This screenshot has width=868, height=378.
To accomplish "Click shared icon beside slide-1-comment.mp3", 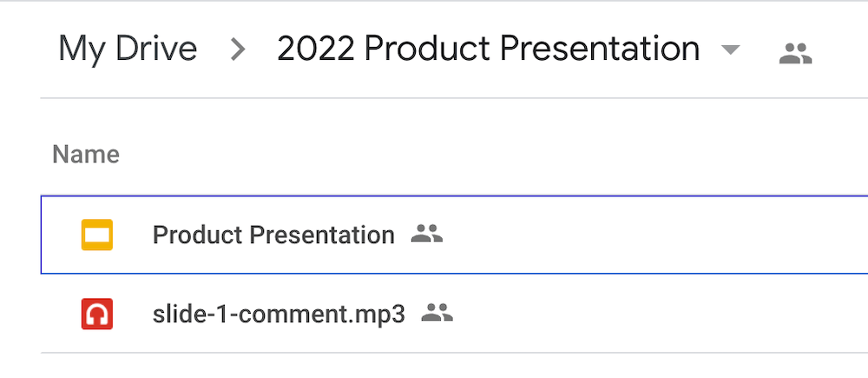I will coord(437,313).
